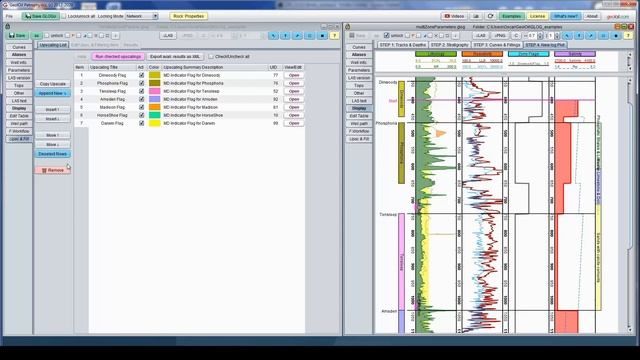Pick the Madison Flag orange color swatch

pyautogui.click(x=154, y=107)
